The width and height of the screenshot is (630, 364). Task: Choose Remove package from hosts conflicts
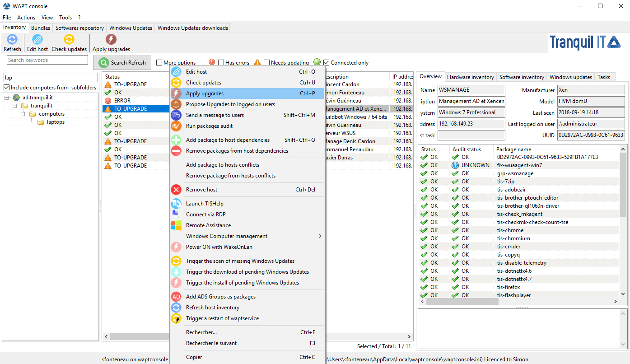247,176
